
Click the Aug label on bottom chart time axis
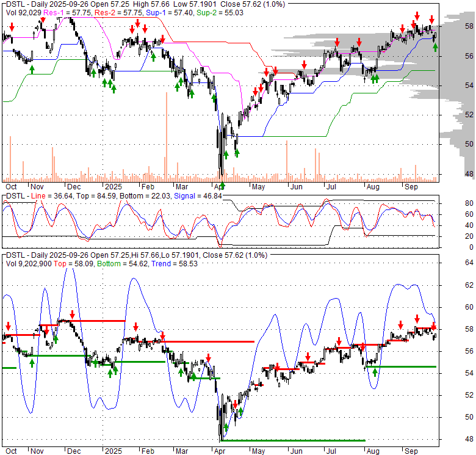pyautogui.click(x=373, y=451)
